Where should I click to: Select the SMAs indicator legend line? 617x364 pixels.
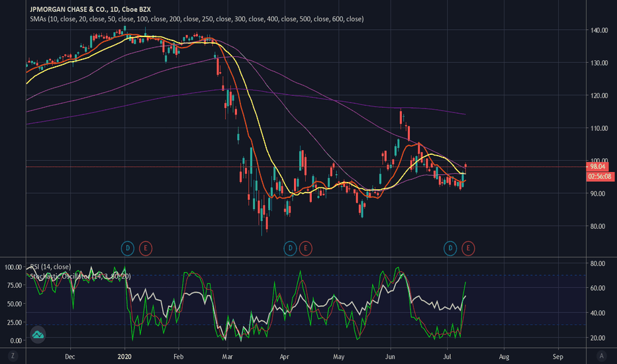(197, 19)
